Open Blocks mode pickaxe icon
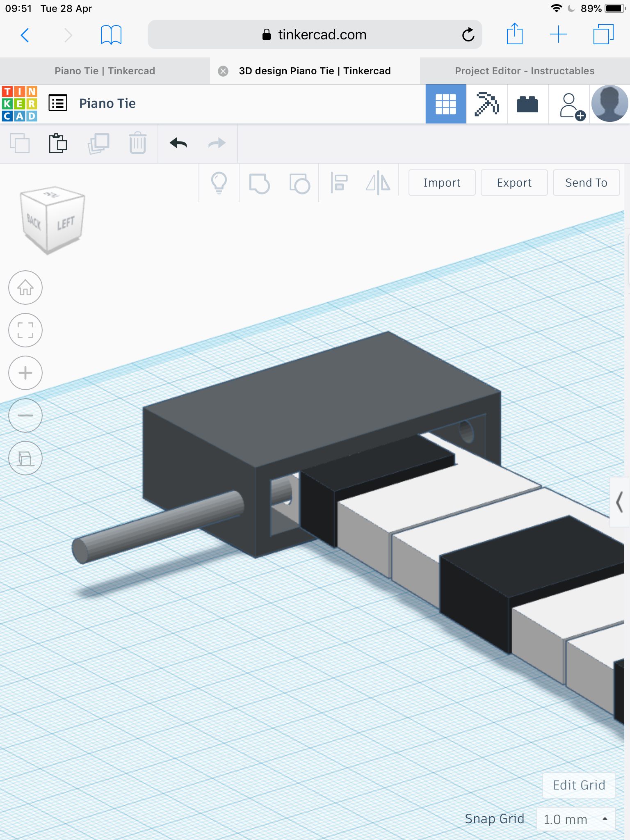This screenshot has height=840, width=630. [x=487, y=104]
